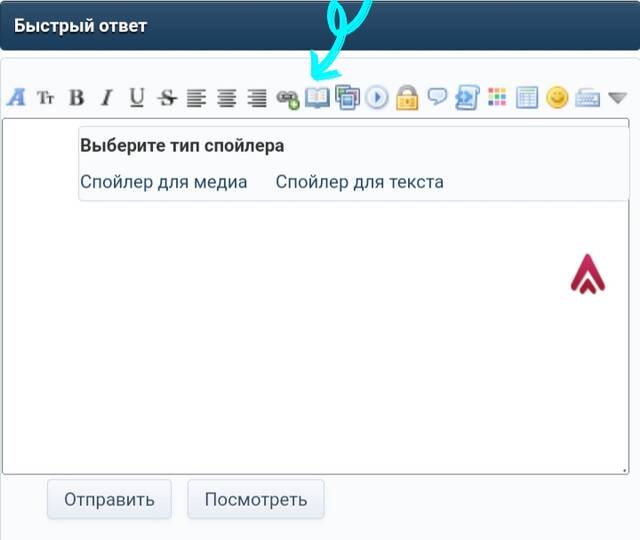Apply strikethrough formatting
This screenshot has height=540, width=640.
167,98
